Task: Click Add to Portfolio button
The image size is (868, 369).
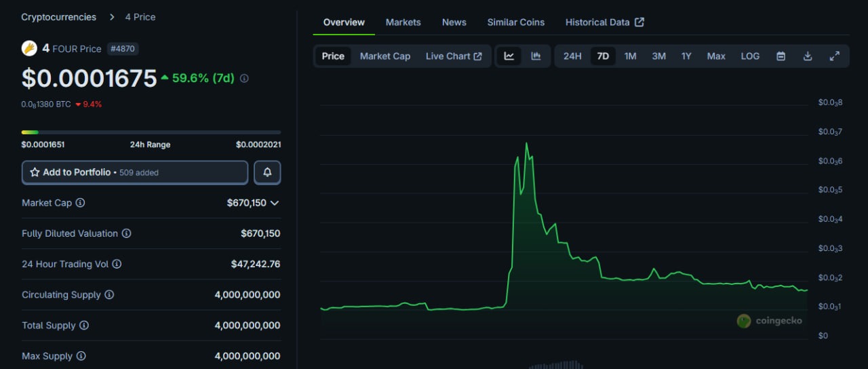Action: click(x=135, y=172)
